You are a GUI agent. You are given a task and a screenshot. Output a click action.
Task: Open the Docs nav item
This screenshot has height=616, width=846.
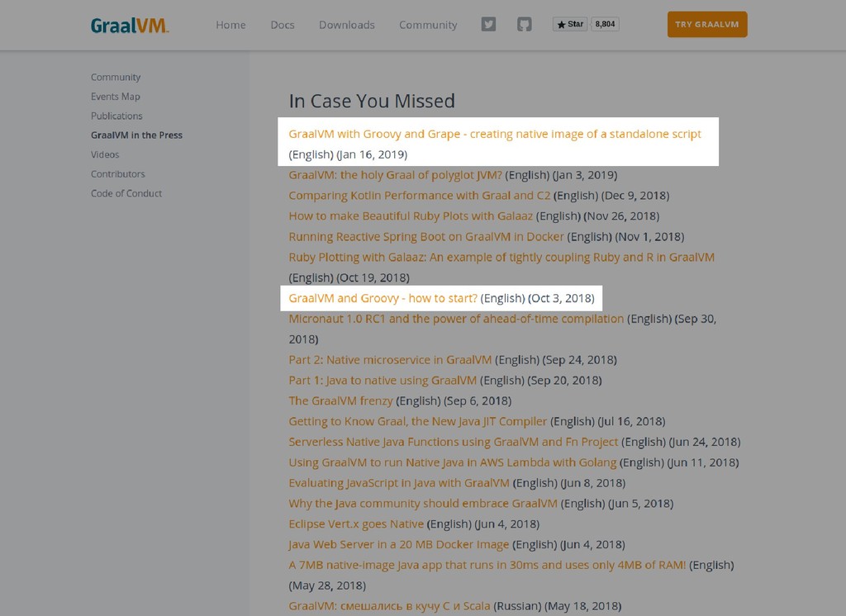pos(283,25)
